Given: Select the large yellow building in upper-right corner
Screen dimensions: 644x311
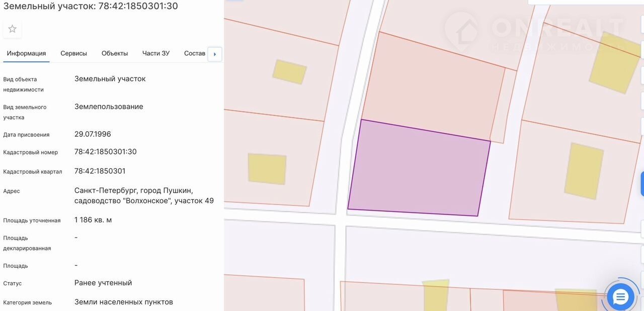Looking at the screenshot, I should pyautogui.click(x=614, y=63).
